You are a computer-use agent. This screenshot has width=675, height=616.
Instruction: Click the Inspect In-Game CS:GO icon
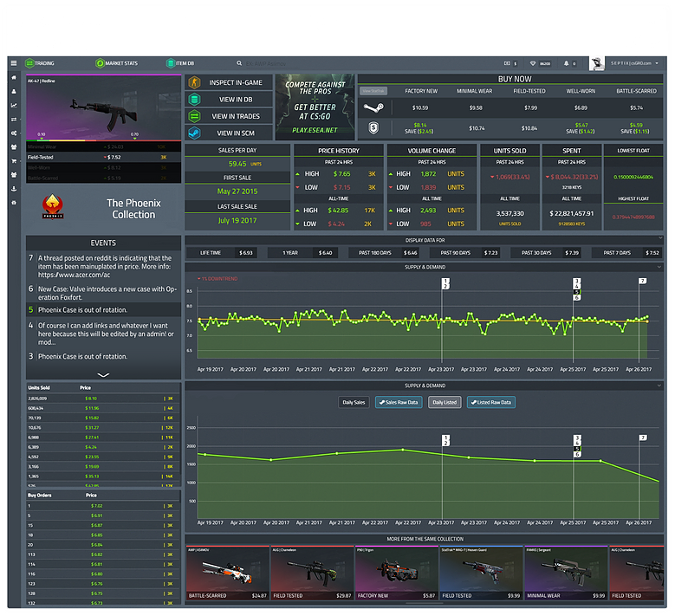pyautogui.click(x=195, y=82)
